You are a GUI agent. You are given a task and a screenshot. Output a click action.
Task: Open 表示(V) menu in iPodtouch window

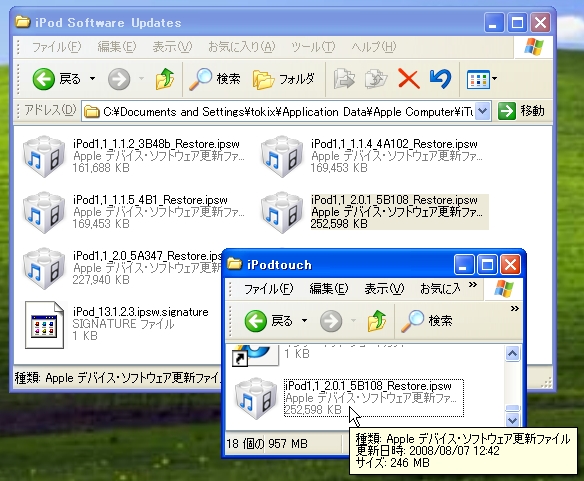pos(384,289)
